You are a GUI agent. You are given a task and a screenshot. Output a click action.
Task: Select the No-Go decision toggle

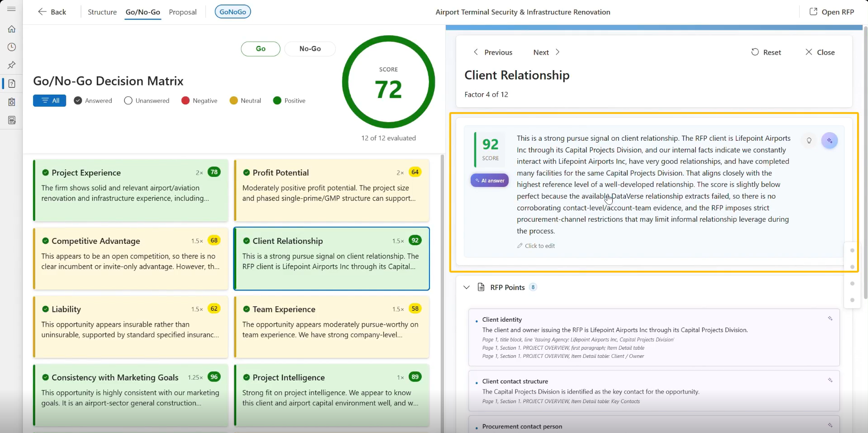coord(310,49)
